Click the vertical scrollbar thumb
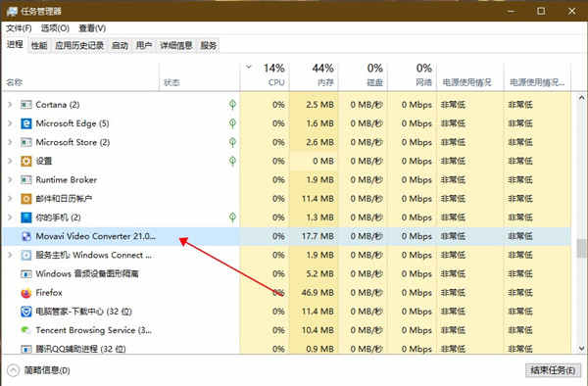The image size is (588, 386). [581, 249]
